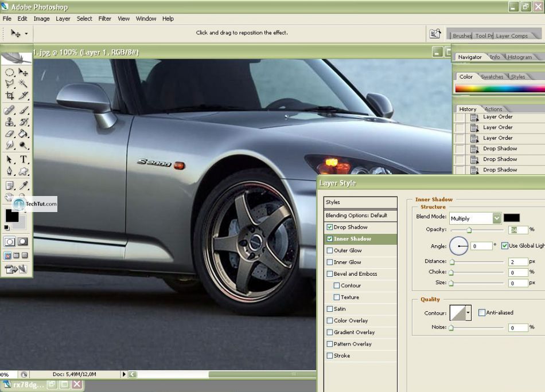Enable the Texture checkbox
The image size is (545, 392).
(x=336, y=297)
